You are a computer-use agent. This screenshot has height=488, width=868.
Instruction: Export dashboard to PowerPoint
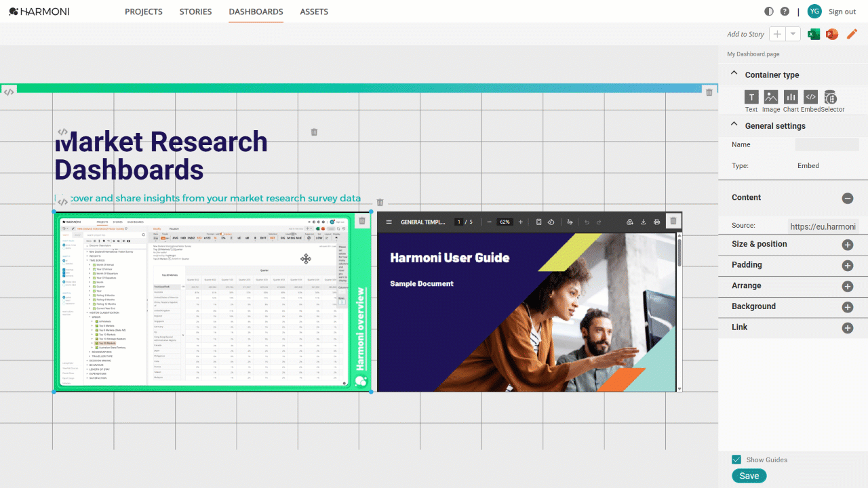832,34
